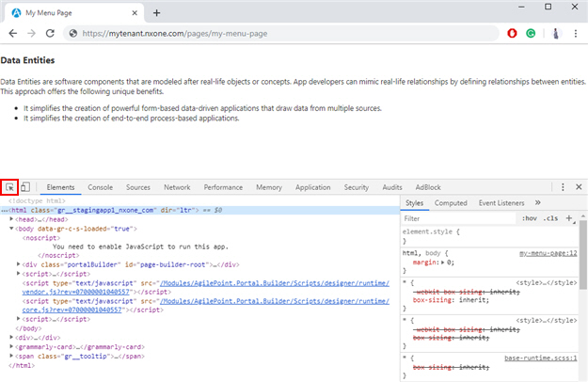Expand the gr__tooltip span node

[11, 356]
